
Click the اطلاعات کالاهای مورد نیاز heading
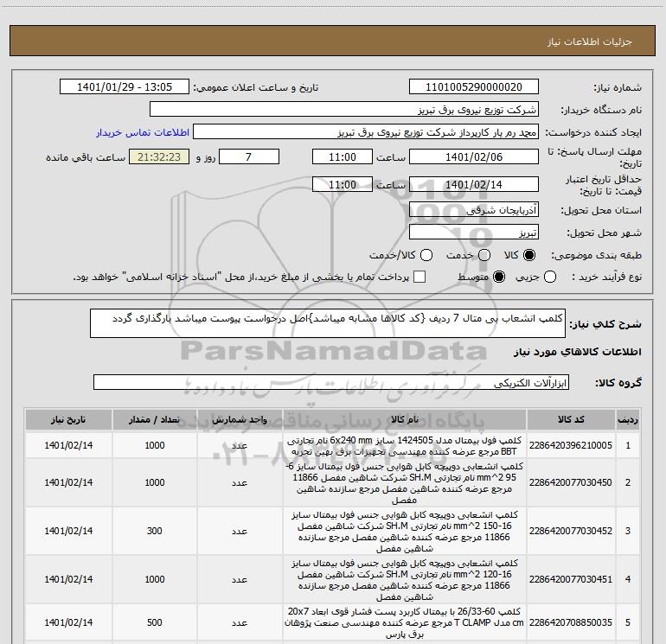(578, 352)
